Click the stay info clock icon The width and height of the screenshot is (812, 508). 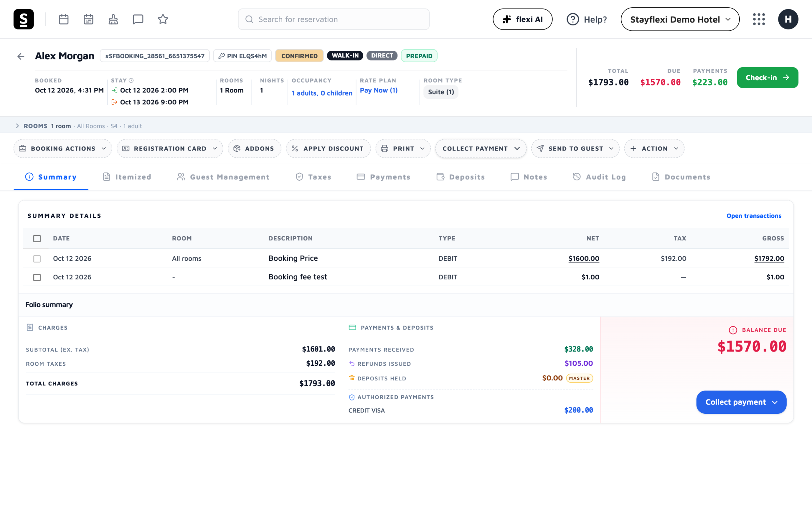pyautogui.click(x=131, y=80)
